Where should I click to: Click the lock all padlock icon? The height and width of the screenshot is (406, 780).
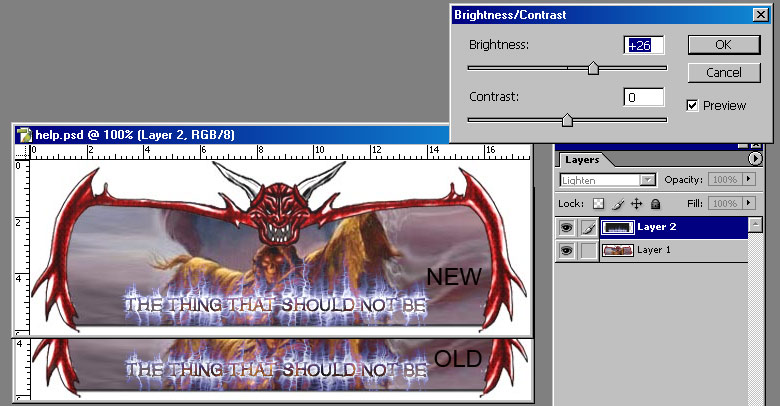pyautogui.click(x=655, y=204)
